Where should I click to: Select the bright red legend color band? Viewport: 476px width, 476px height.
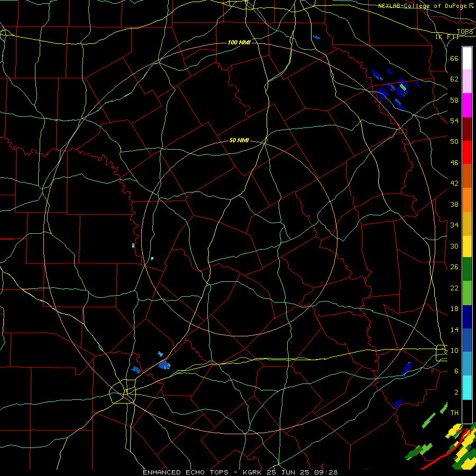pyautogui.click(x=467, y=152)
